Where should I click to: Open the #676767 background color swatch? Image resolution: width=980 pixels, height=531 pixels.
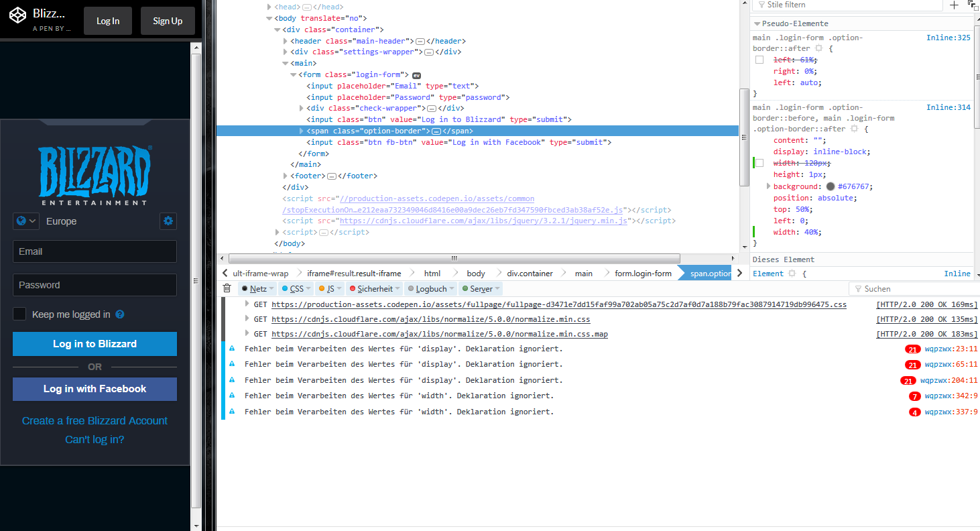831,186
